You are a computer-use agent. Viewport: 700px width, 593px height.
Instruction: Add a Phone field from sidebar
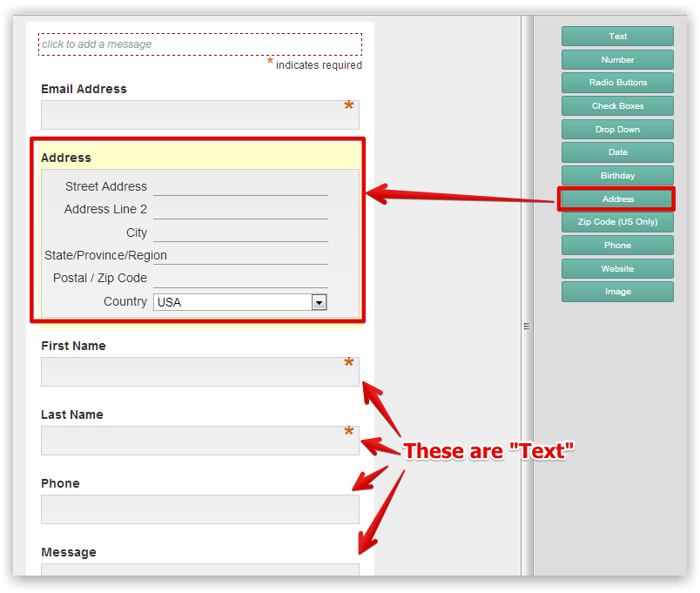click(617, 246)
